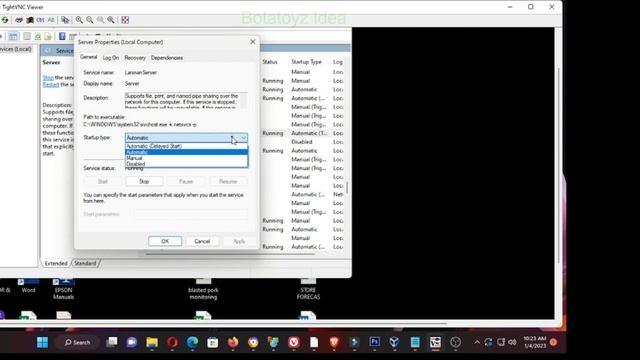Click the Cancel button
Viewport: 640px width, 360px height.
click(202, 241)
